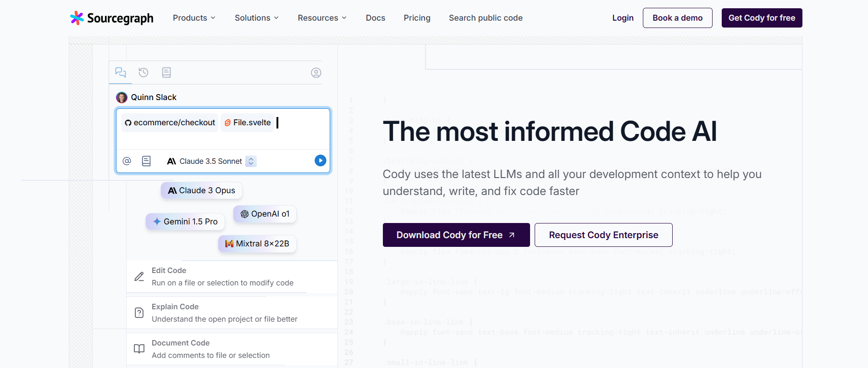
Task: Open the prompt library document icon
Action: pyautogui.click(x=166, y=72)
